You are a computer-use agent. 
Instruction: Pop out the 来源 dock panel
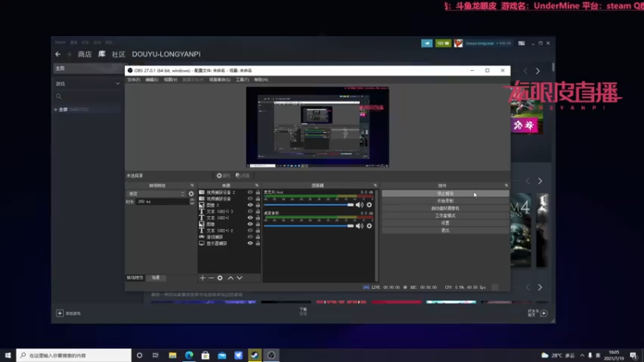coord(257,186)
